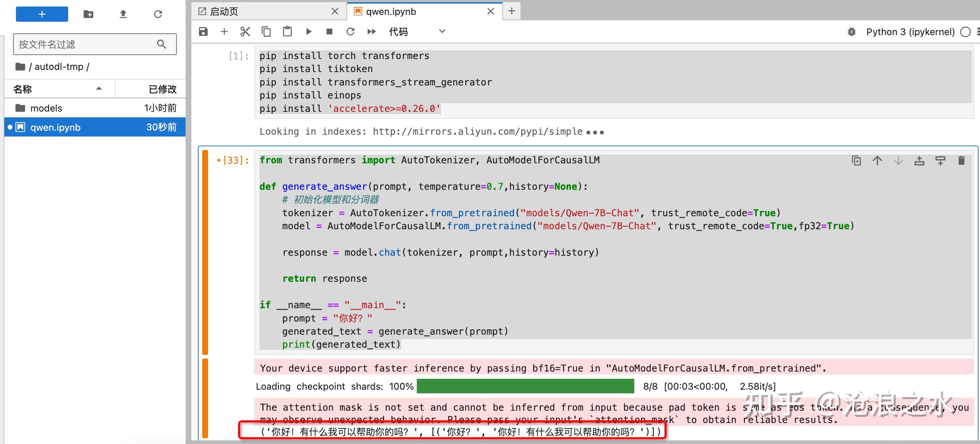Run the selected cell

pos(308,32)
